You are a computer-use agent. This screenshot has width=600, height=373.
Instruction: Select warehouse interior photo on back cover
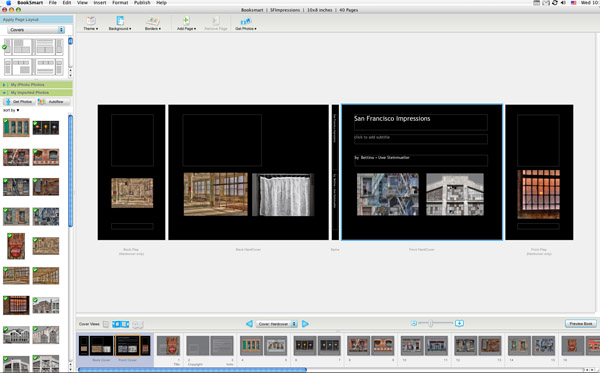215,194
